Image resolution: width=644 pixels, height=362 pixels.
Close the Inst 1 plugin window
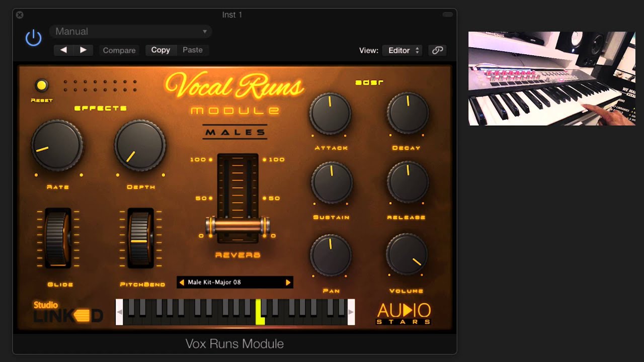[x=20, y=15]
